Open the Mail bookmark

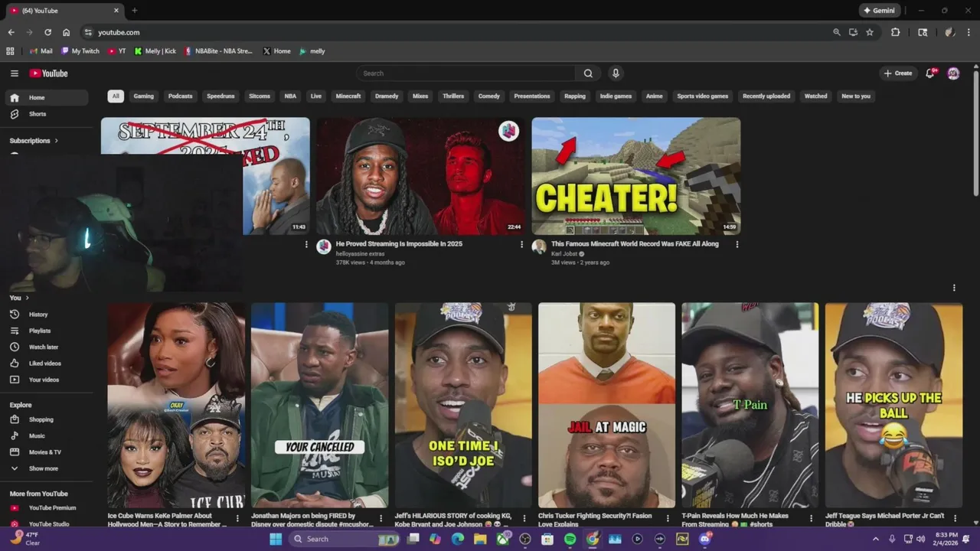(41, 51)
